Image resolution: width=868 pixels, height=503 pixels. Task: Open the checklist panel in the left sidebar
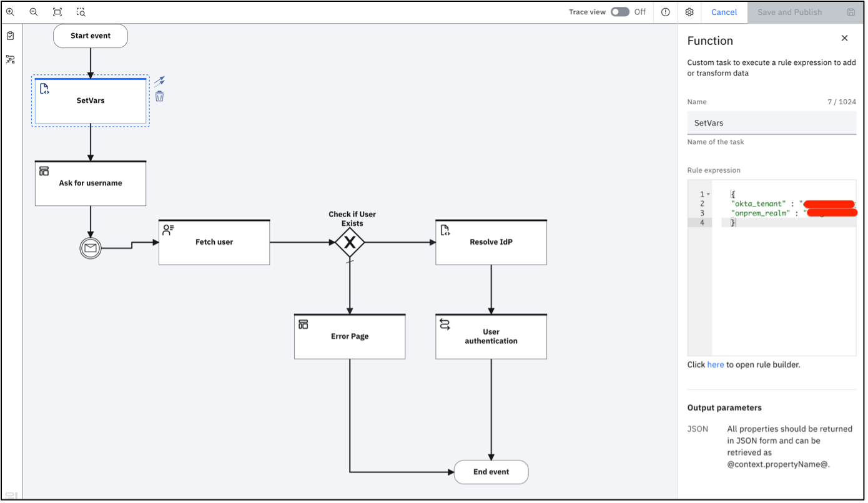coord(9,36)
